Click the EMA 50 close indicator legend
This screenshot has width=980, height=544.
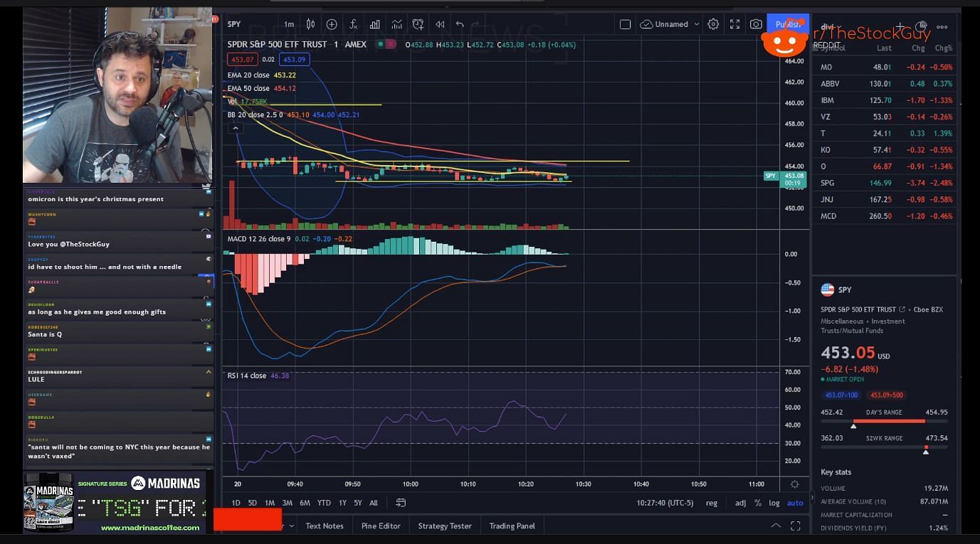pyautogui.click(x=248, y=88)
